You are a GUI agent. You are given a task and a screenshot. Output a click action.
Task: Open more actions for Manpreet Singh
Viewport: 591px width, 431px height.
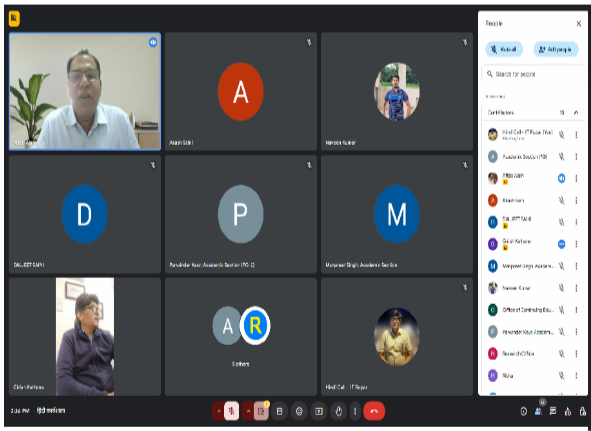point(576,266)
